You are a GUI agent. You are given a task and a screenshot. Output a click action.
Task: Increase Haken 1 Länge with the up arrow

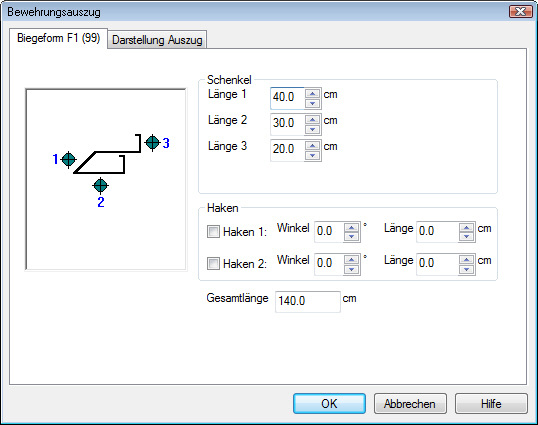tap(466, 228)
